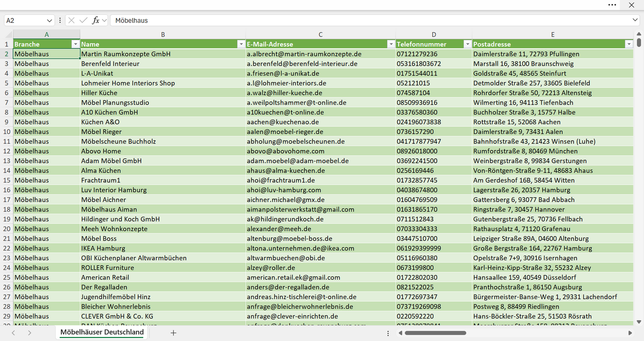Switch to Möbelhäuser Deutschland sheet tab
The width and height of the screenshot is (644, 341).
102,332
